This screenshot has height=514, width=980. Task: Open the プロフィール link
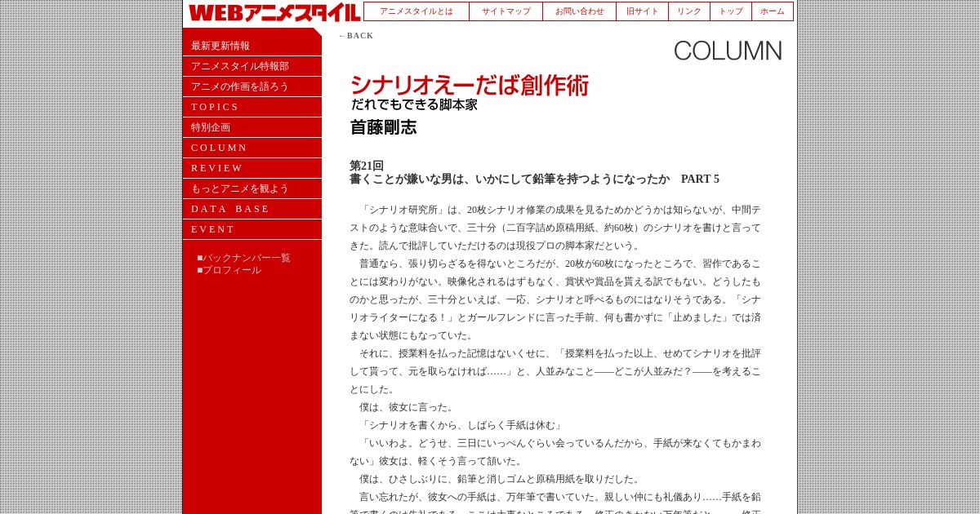tap(232, 270)
